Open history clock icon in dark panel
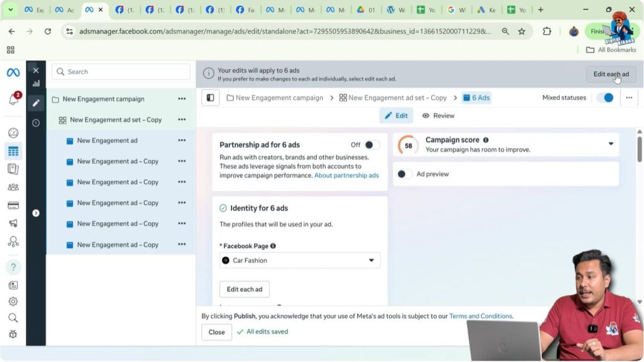This screenshot has height=362, width=644. [x=36, y=123]
